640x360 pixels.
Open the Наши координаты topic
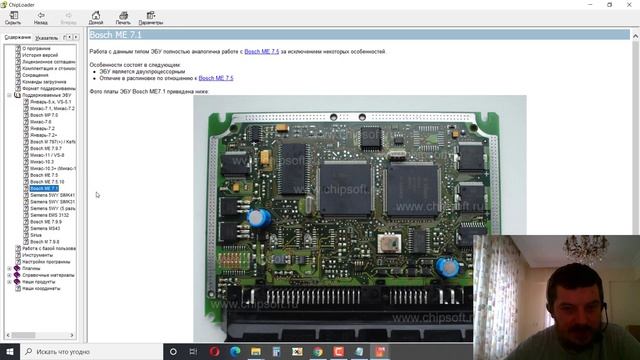[41, 289]
